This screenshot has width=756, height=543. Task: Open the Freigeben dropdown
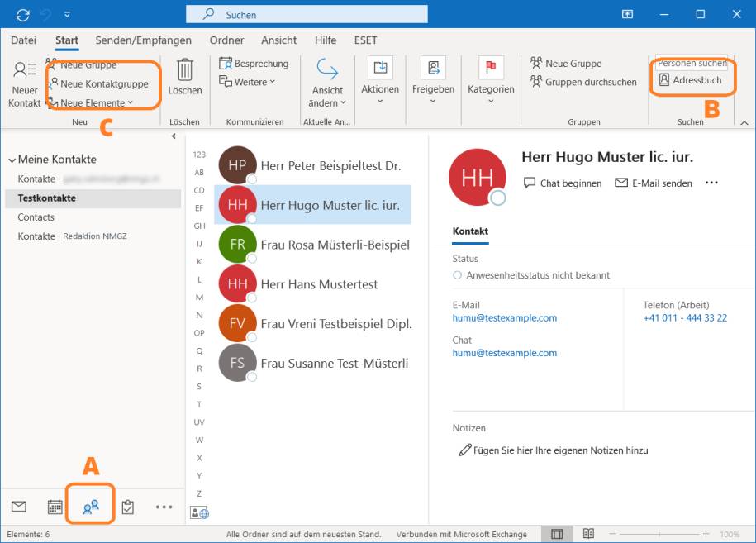click(x=433, y=80)
